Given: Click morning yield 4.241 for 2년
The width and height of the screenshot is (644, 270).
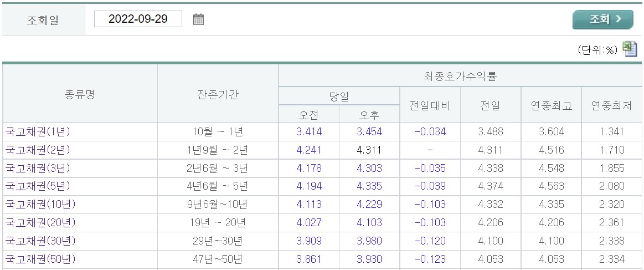Looking at the screenshot, I should tap(309, 150).
